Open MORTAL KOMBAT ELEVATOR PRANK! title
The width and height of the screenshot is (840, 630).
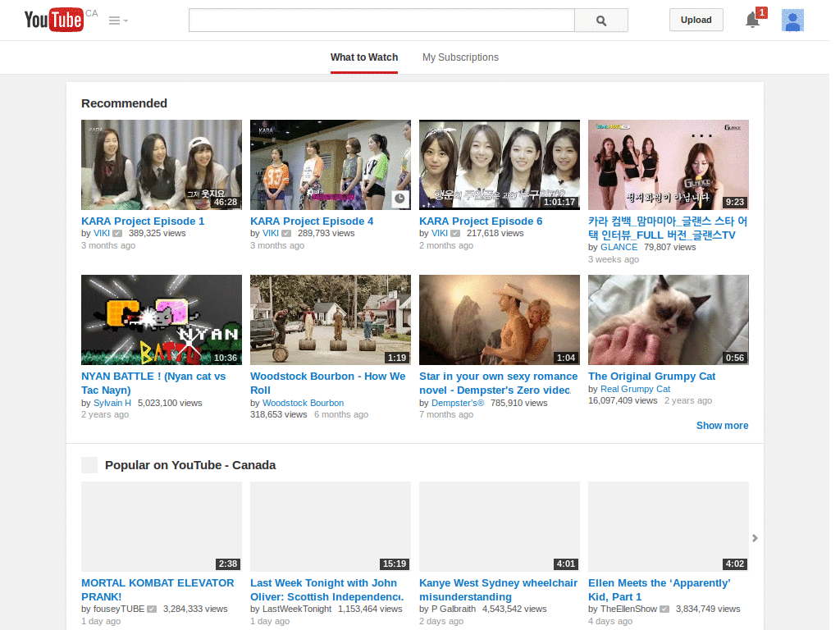pos(157,590)
